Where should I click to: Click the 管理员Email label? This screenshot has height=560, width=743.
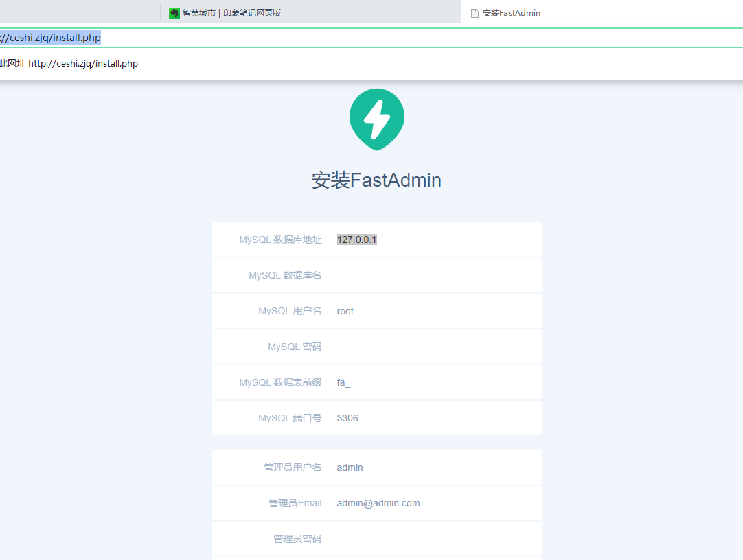tap(295, 503)
